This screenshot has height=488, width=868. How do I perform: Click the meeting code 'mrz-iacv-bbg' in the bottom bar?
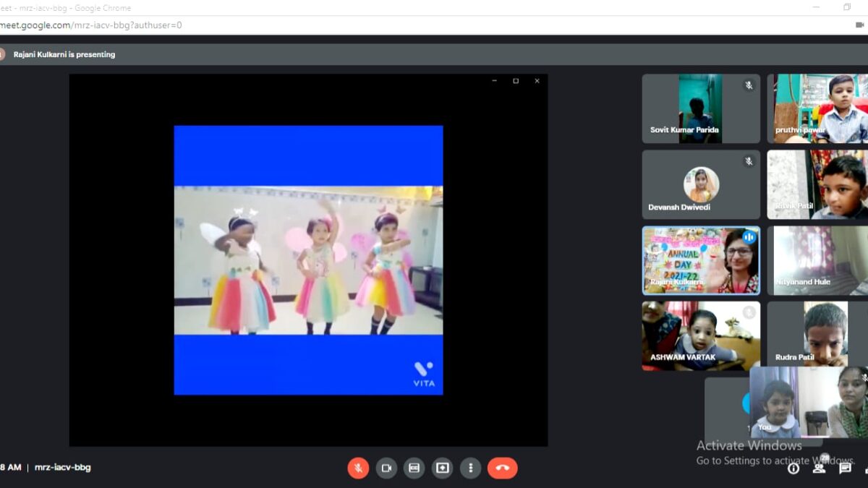point(63,468)
